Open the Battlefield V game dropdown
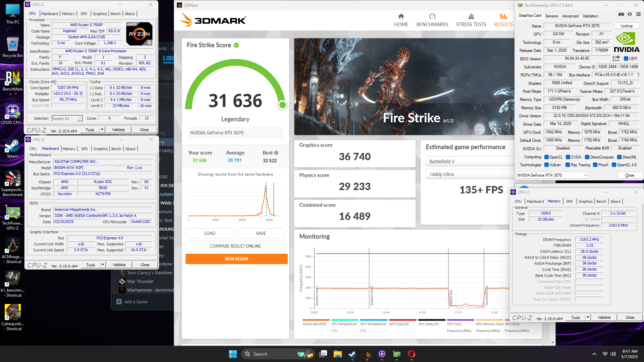Image resolution: width=644 pixels, height=362 pixels. [x=470, y=162]
